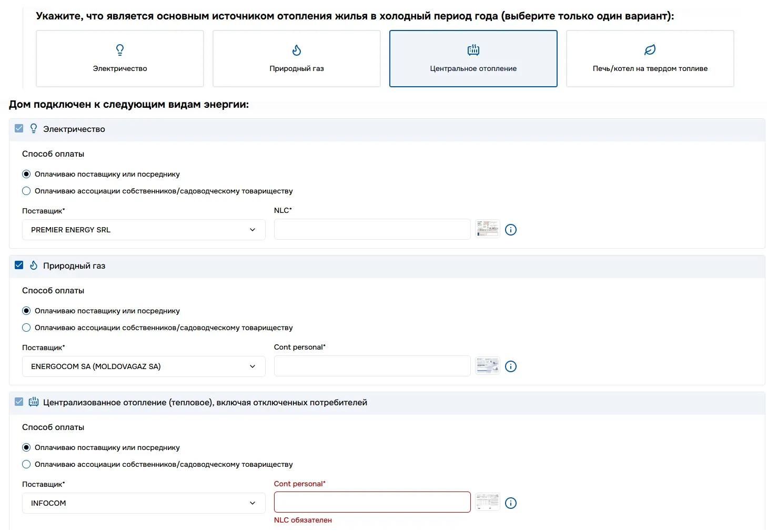The height and width of the screenshot is (532, 767).
Task: Open PREMIER ENERGY SRL supplier dropdown
Action: [x=144, y=230]
